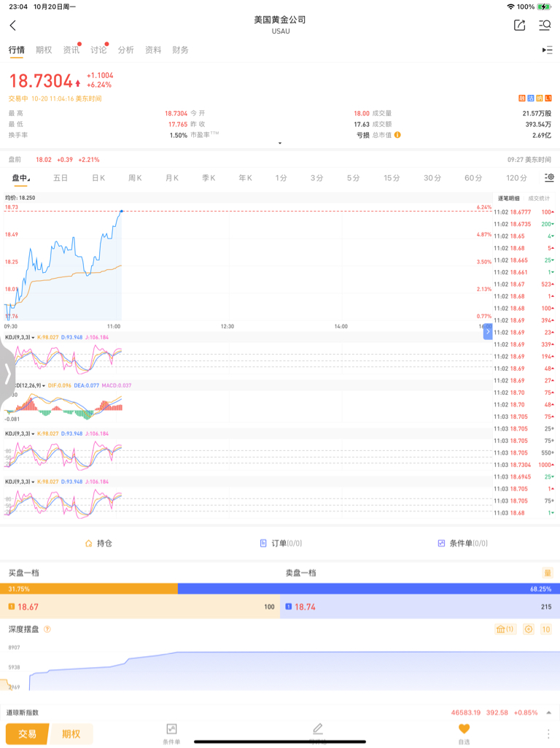Viewport: 560px width, 748px height.
Task: Expand the quote details small arrow
Action: point(280,143)
